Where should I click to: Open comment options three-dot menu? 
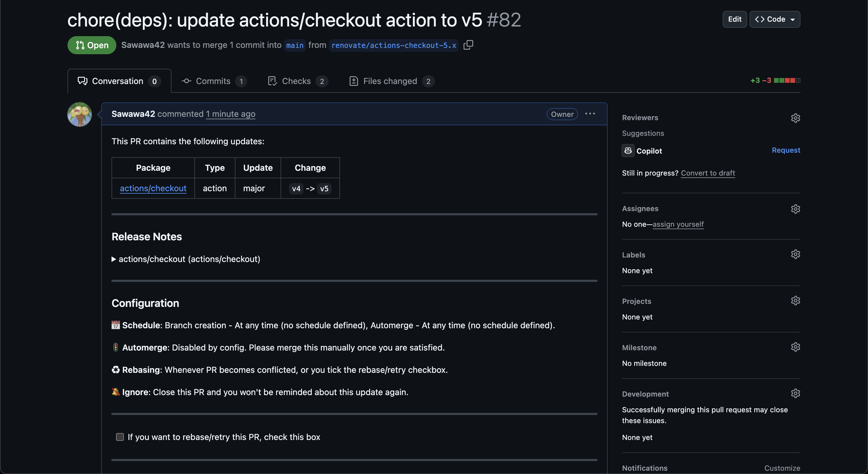pyautogui.click(x=590, y=114)
